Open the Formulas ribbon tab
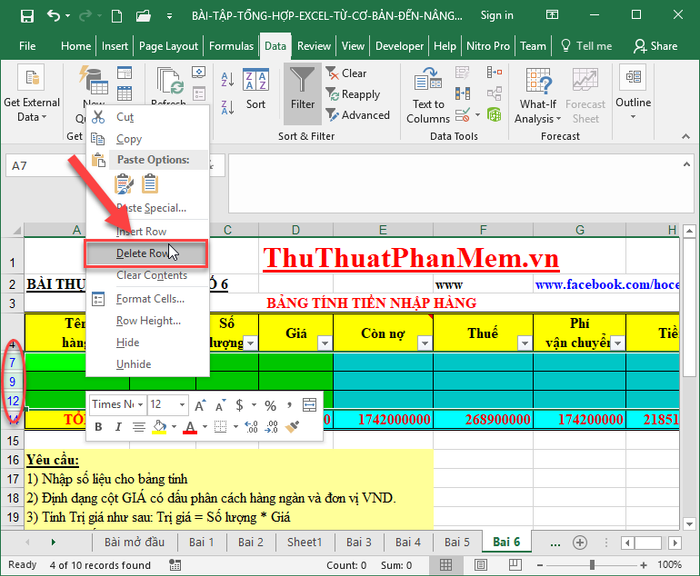This screenshot has height=576, width=700. pyautogui.click(x=231, y=46)
